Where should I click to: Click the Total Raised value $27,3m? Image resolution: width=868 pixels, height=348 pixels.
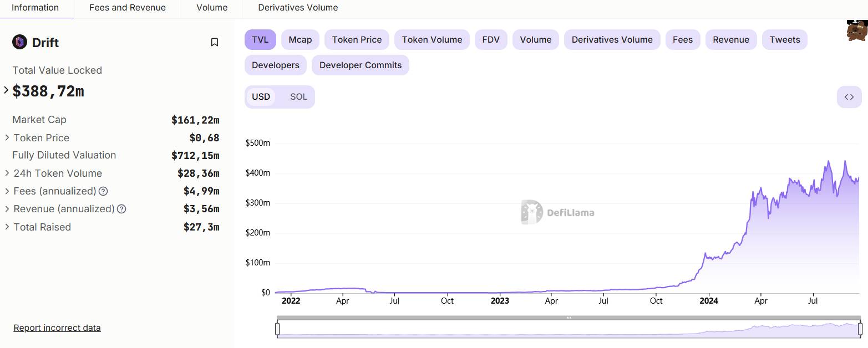click(x=201, y=227)
